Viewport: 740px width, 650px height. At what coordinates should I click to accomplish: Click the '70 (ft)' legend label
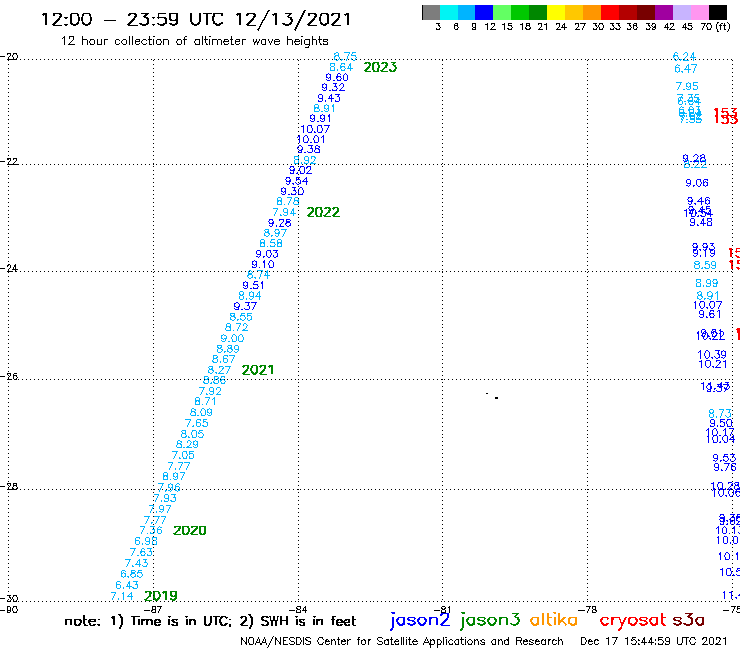(715, 27)
